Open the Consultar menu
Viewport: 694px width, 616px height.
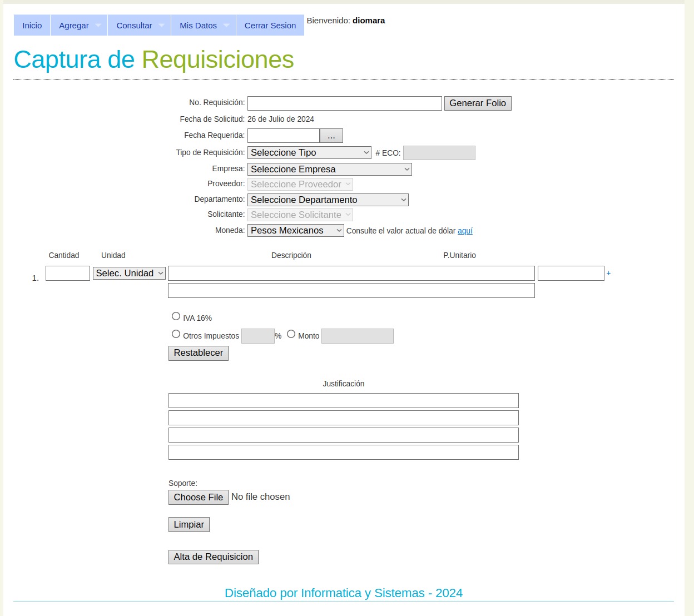pos(139,26)
